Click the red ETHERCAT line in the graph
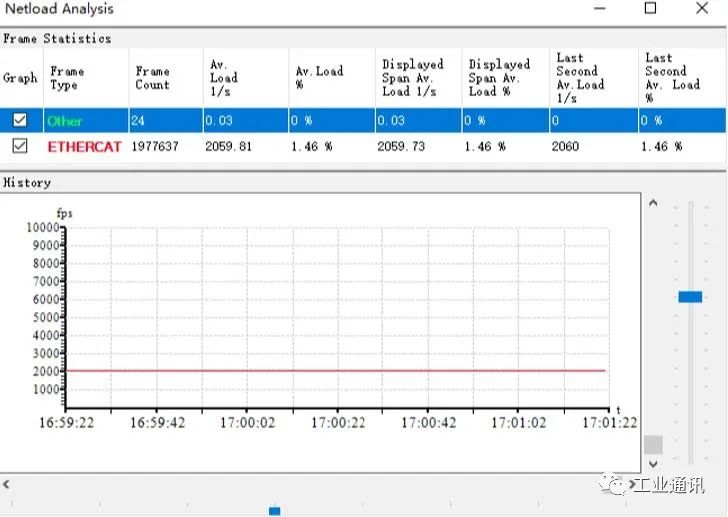Screen dimensions: 728x517 [336, 370]
